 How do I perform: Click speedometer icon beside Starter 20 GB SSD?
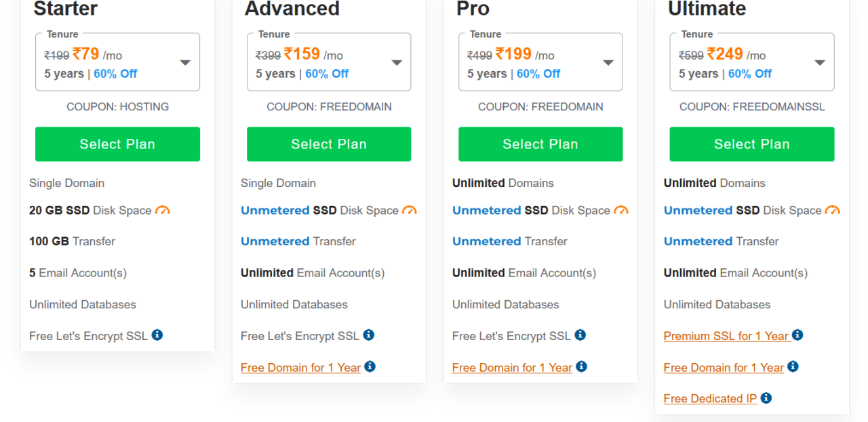(162, 210)
